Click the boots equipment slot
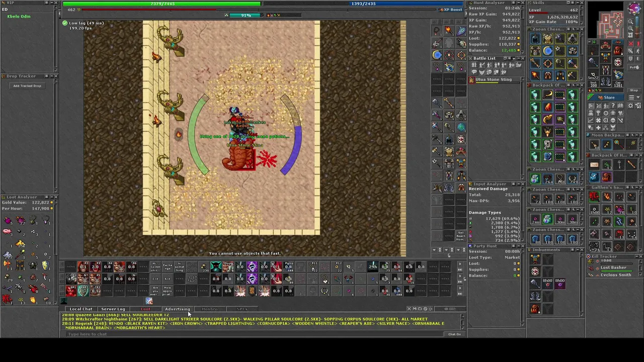The image size is (644, 362). pos(606,81)
